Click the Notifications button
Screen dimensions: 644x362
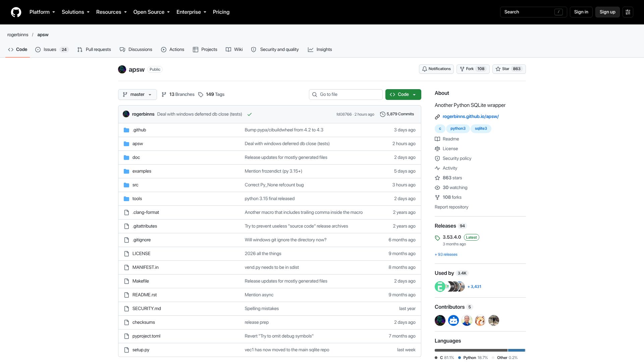tap(436, 69)
